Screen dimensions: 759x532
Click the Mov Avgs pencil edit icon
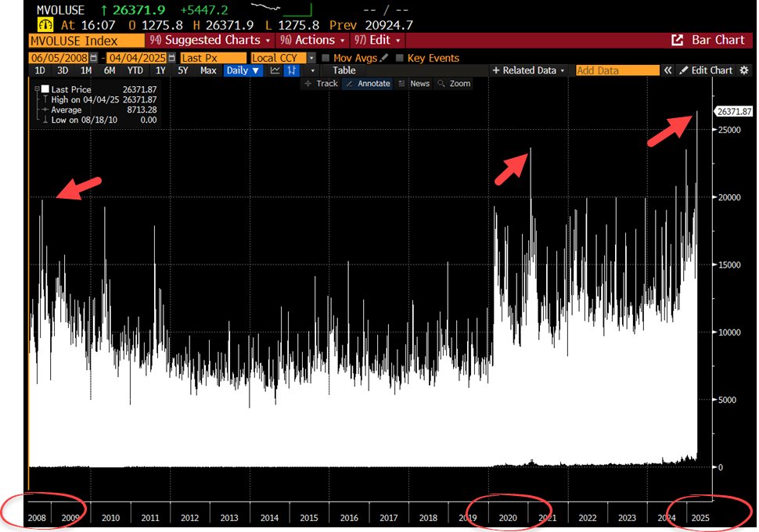click(x=383, y=58)
